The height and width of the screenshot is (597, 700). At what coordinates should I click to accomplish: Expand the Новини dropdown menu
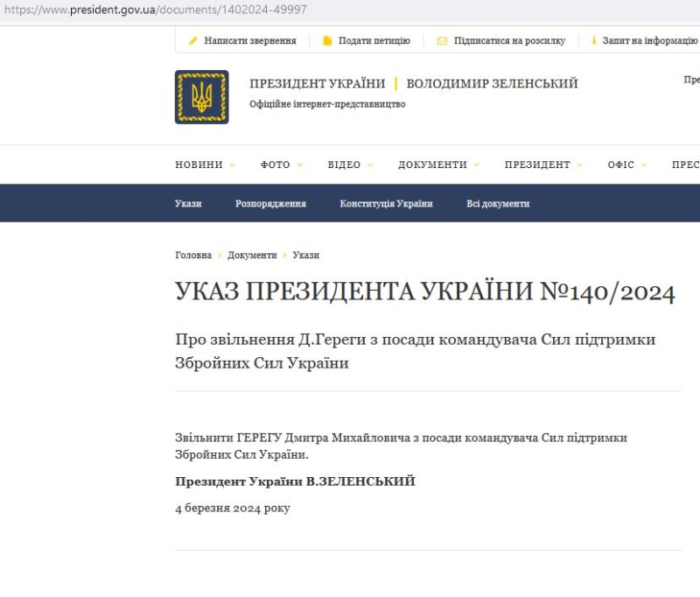pyautogui.click(x=205, y=165)
